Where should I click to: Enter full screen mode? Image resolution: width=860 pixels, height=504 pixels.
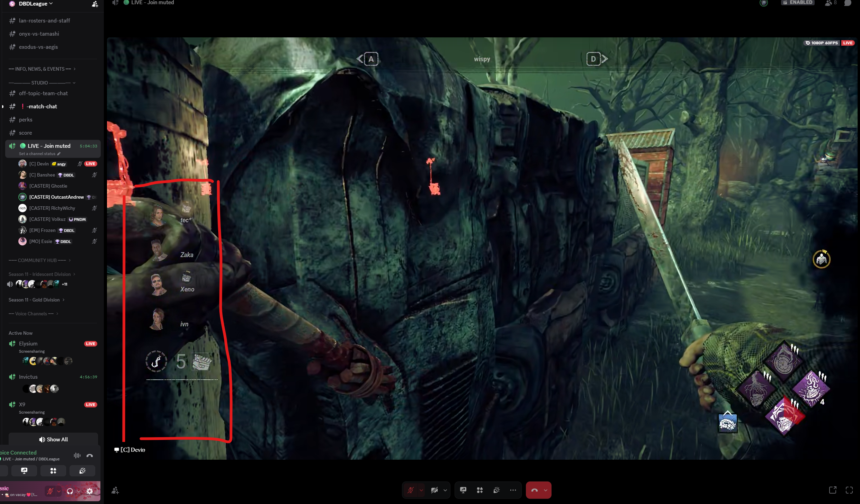point(849,490)
